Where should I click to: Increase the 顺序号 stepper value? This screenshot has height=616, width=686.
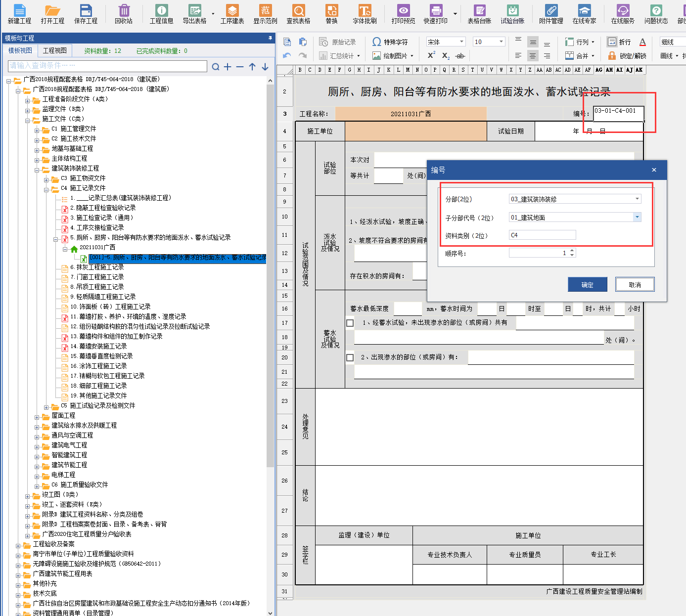point(572,251)
